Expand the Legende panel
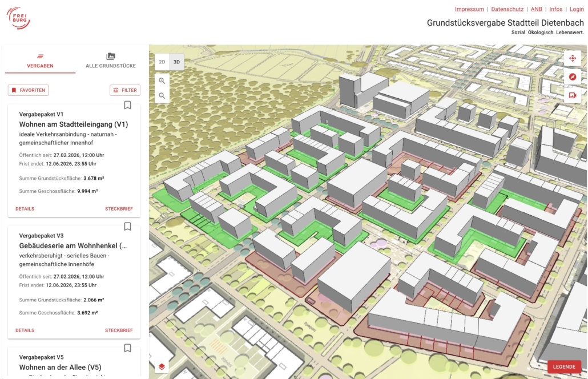 (x=564, y=367)
